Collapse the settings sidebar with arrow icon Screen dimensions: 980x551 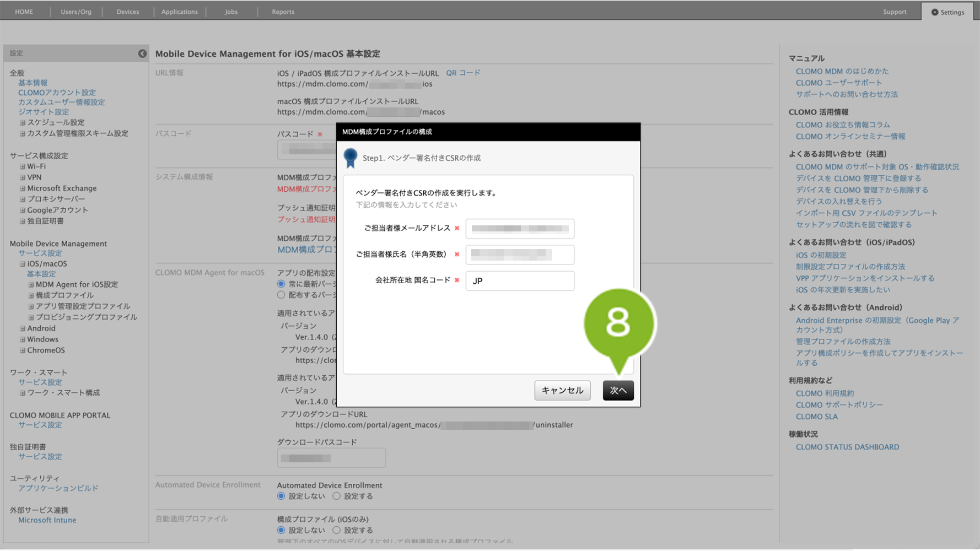pyautogui.click(x=142, y=53)
